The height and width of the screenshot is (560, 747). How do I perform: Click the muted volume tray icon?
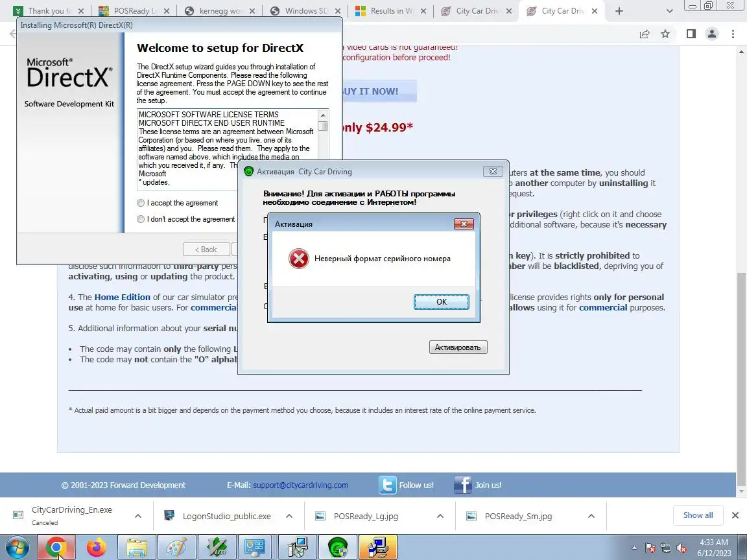(x=682, y=548)
